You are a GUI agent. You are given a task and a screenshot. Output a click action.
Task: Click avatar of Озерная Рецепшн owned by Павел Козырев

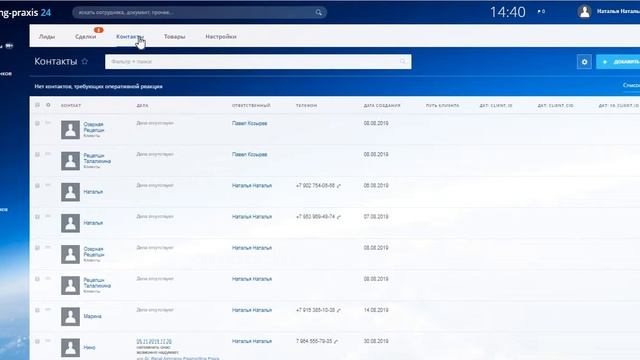pos(70,130)
